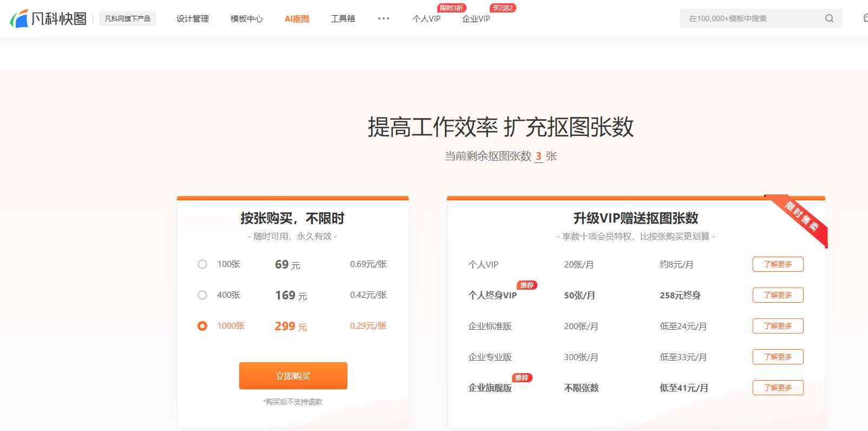Screen dimensions: 868x431
Task: Go to 个人VIP page
Action: [x=426, y=18]
